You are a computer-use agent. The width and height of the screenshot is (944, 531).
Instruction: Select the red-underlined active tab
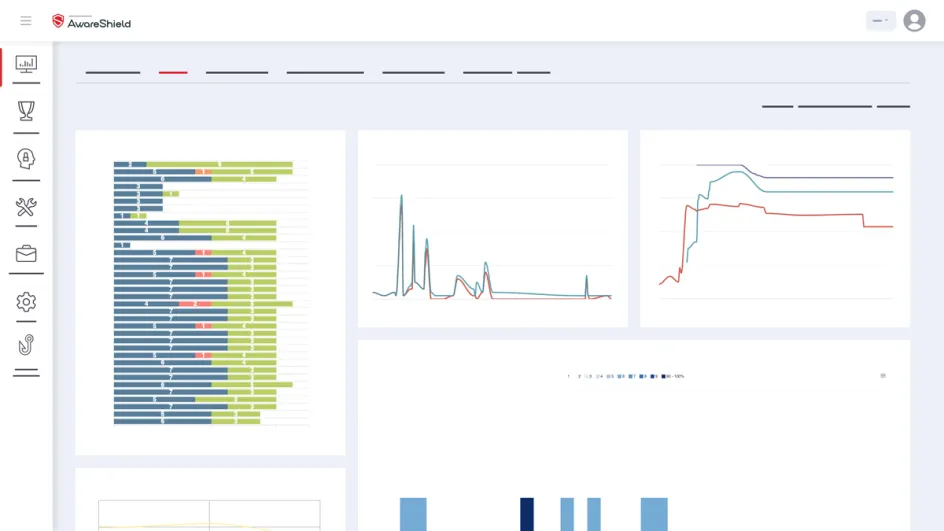click(x=173, y=72)
